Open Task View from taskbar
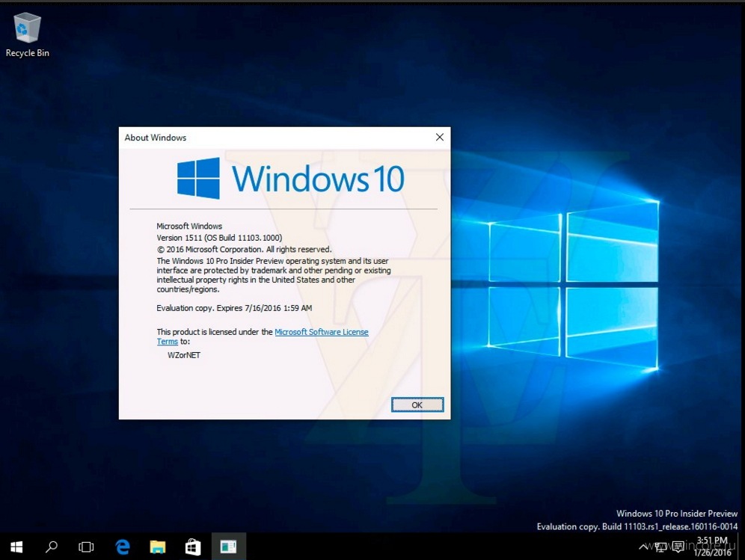This screenshot has height=560, width=745. (86, 547)
